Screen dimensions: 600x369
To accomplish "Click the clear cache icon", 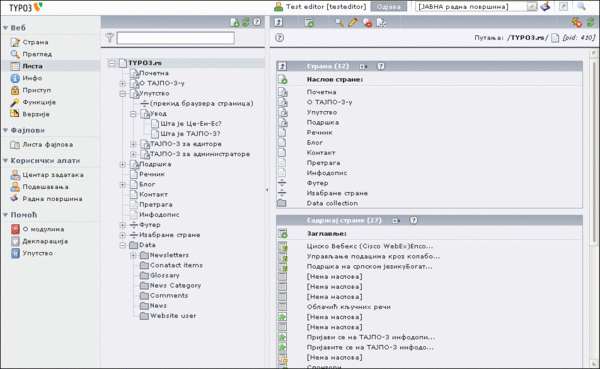I will (x=577, y=23).
